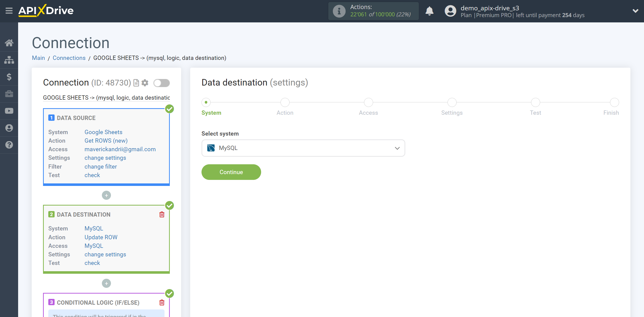Open the video tutorials sidebar icon
The height and width of the screenshot is (317, 644).
tap(9, 111)
